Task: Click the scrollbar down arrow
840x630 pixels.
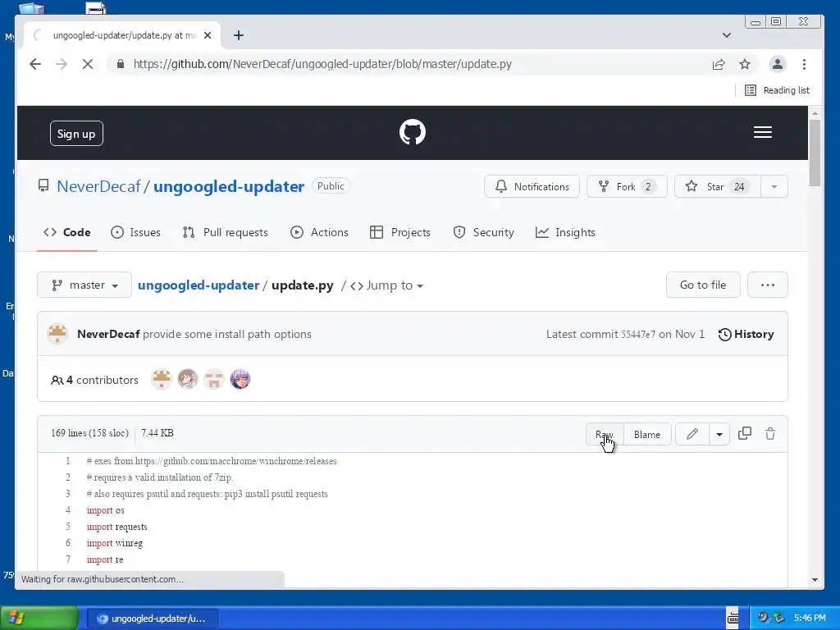Action: pos(815,580)
